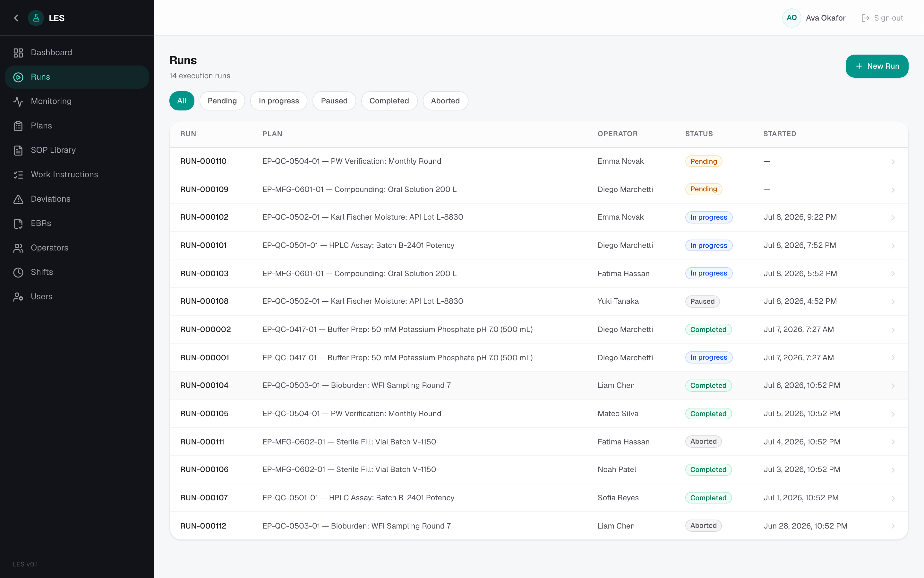Go to Monitoring in sidebar

(77, 101)
